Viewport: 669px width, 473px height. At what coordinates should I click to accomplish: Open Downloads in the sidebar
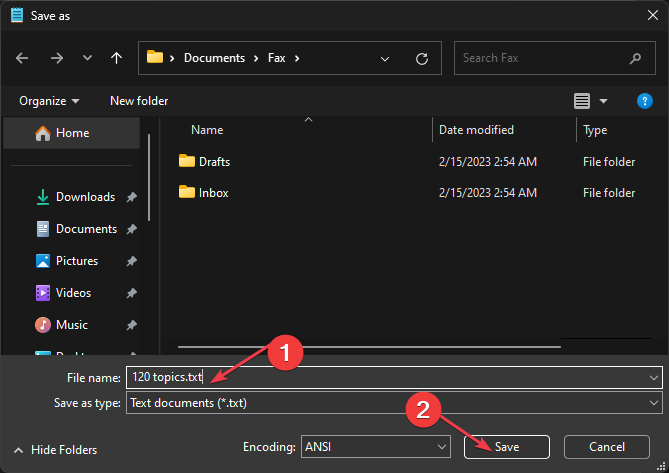[85, 197]
